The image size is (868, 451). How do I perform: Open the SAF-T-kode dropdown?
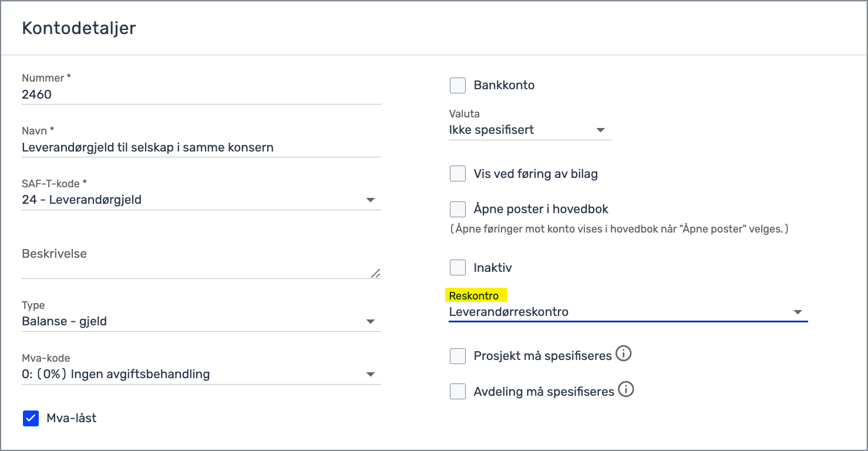(x=201, y=200)
